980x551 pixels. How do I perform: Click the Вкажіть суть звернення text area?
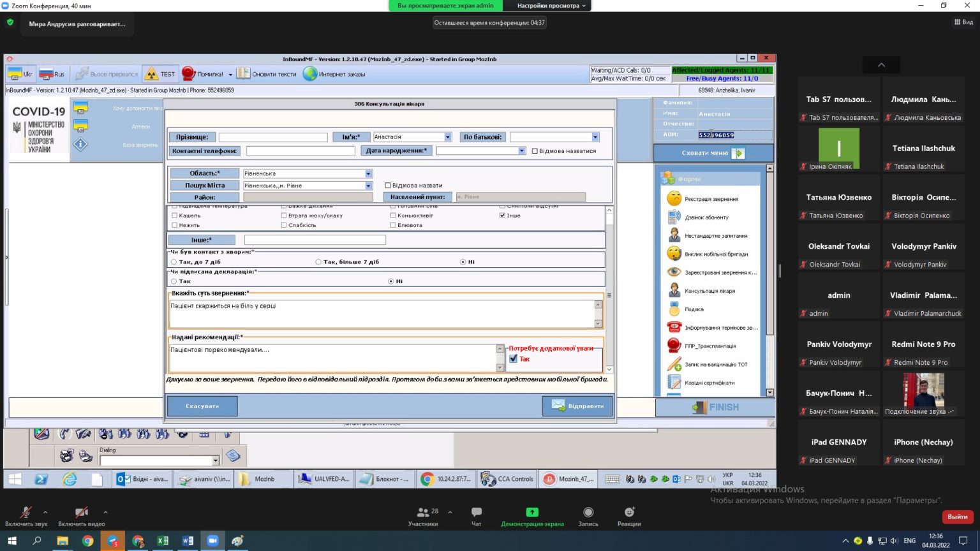382,314
